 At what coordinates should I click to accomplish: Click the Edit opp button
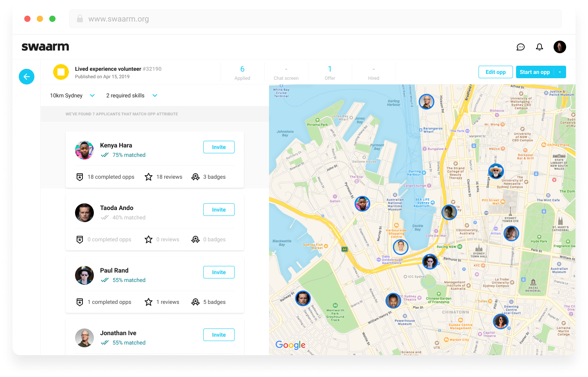coord(495,72)
